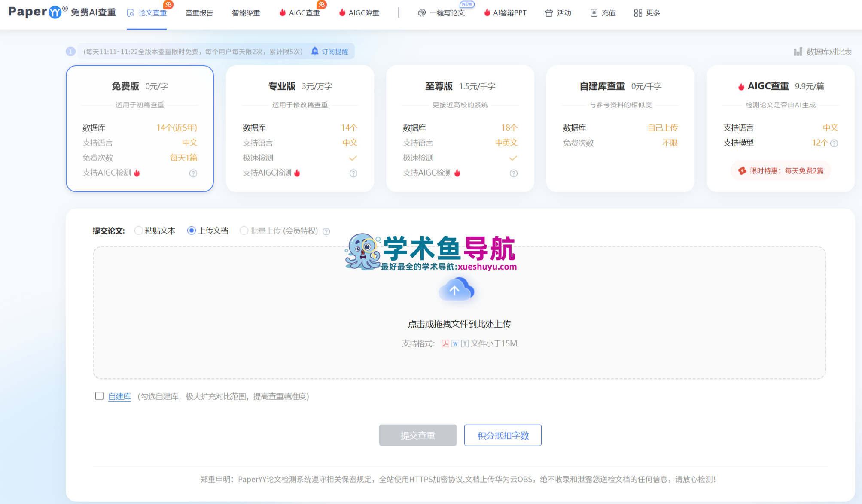Click flame icon in 至尊版 AIGC检测 row
The image size is (862, 504).
point(457,173)
